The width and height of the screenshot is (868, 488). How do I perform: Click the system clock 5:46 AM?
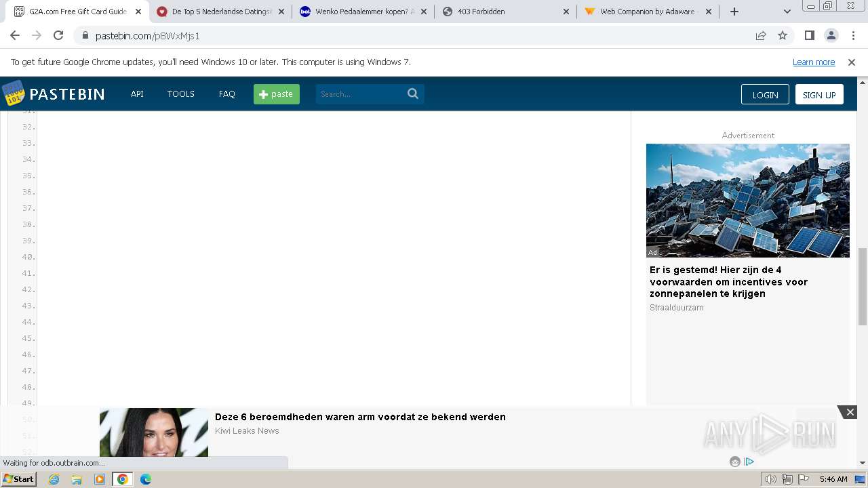click(833, 479)
